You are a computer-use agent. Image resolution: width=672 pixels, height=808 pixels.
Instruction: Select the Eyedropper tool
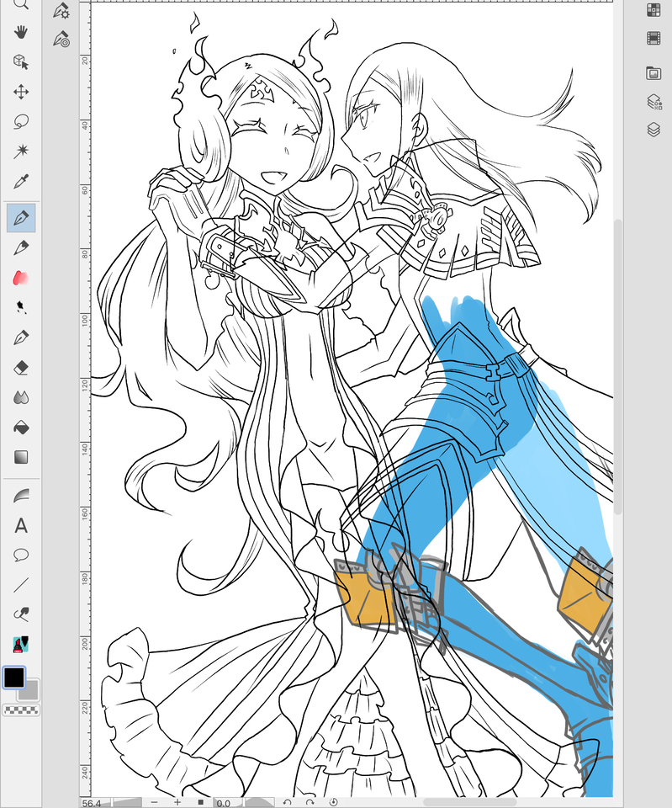coord(20,182)
